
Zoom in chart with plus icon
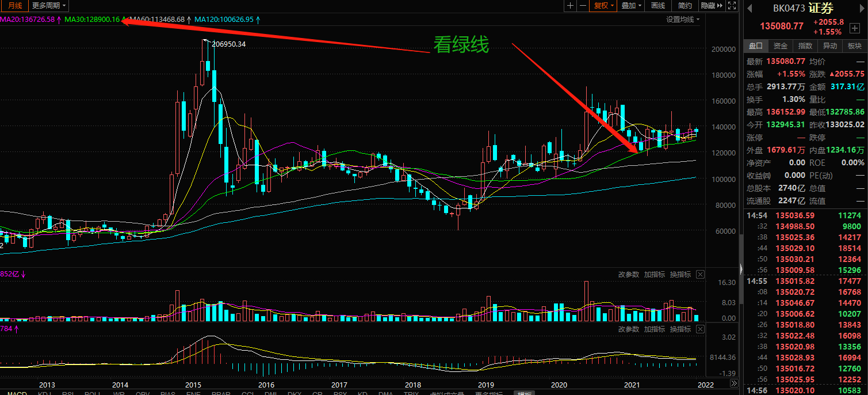click(x=570, y=6)
